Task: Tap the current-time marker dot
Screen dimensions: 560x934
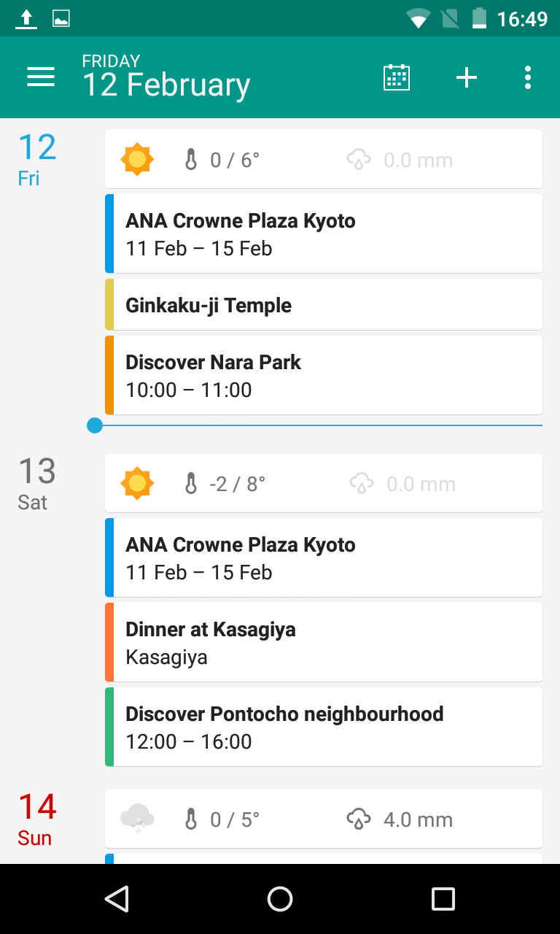Action: tap(95, 425)
